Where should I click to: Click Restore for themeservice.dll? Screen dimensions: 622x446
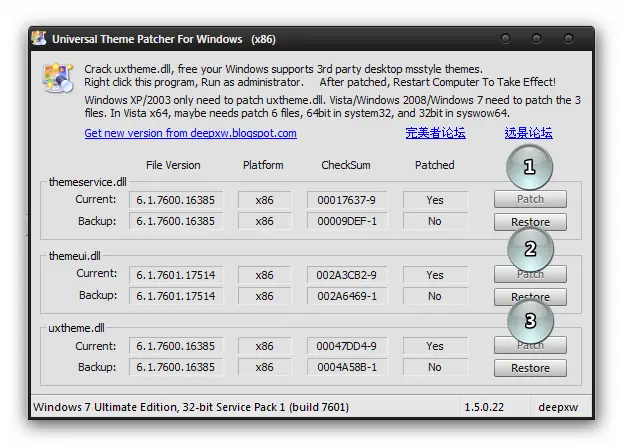coord(530,222)
